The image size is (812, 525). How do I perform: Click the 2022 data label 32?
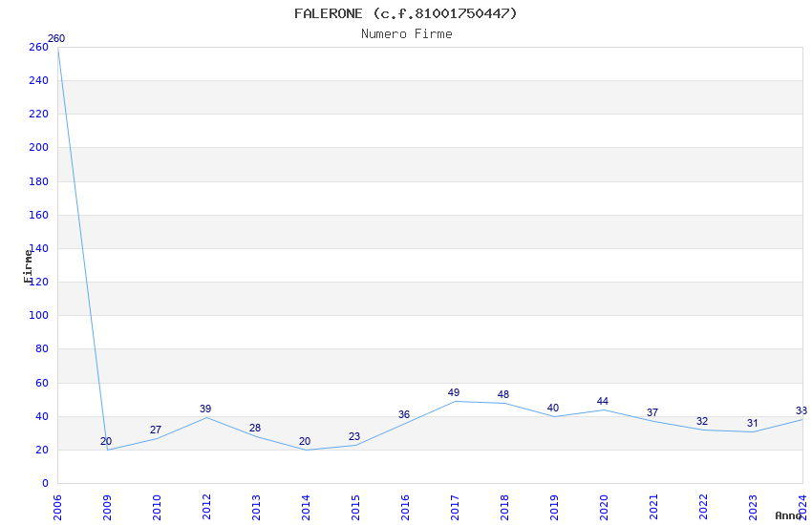click(702, 422)
